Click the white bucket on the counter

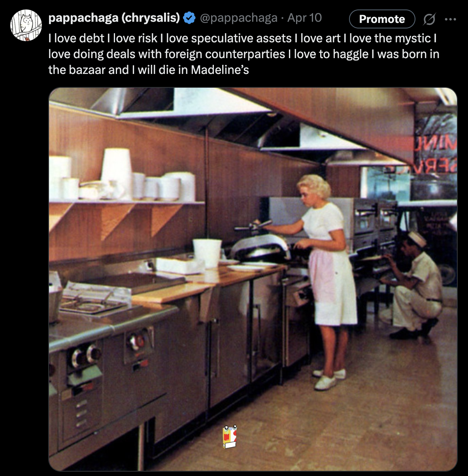207,253
